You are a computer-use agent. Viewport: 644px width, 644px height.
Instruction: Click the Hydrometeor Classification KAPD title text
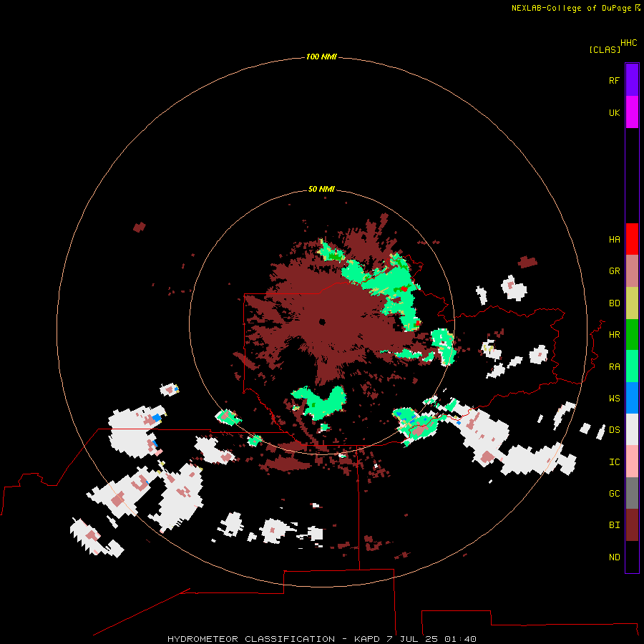point(321,639)
